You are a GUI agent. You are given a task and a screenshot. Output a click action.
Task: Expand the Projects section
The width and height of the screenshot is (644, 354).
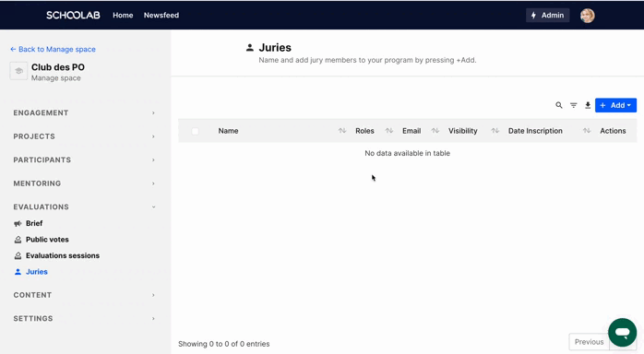[x=84, y=136]
